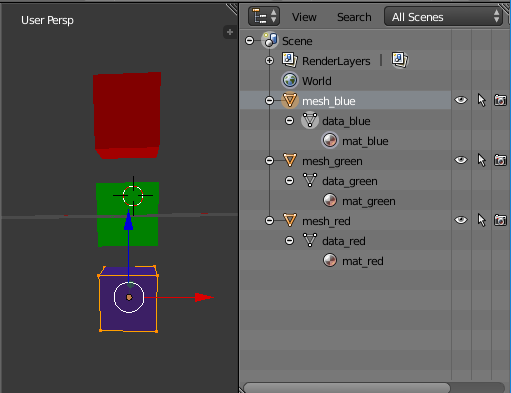
Task: Click the mesh_green object icon
Action: pos(290,160)
